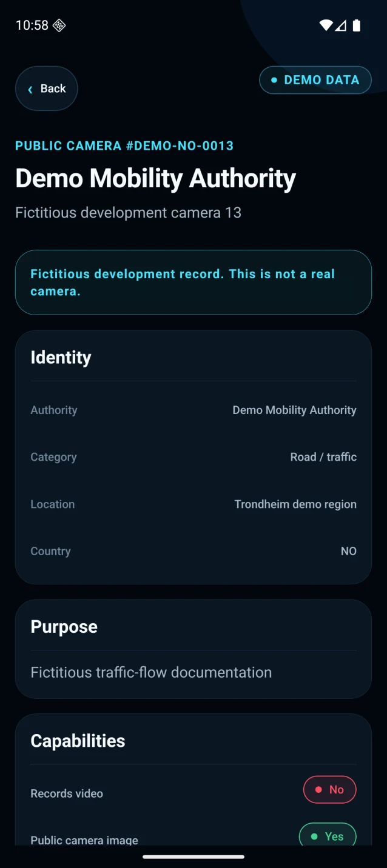Select the Identity section header
The width and height of the screenshot is (387, 868).
point(61,358)
